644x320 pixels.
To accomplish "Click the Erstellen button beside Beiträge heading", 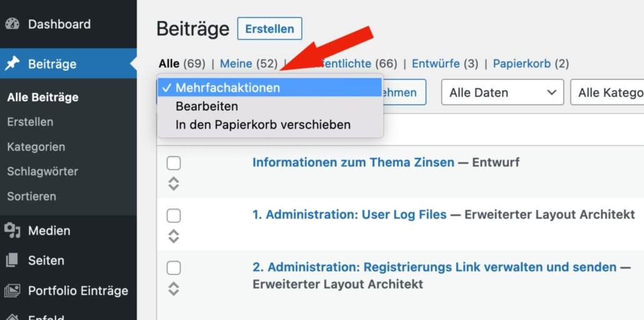I will pyautogui.click(x=269, y=29).
